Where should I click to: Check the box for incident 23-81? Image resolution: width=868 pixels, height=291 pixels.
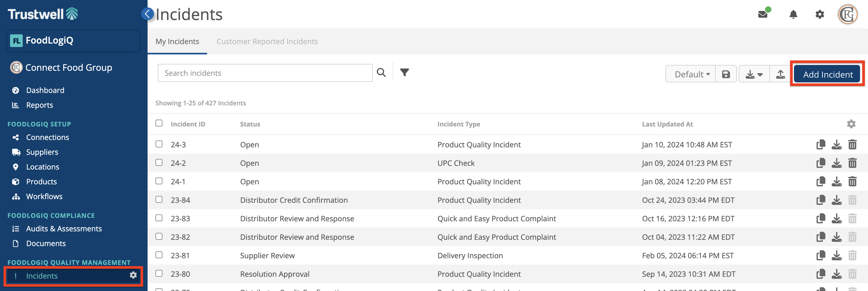159,255
